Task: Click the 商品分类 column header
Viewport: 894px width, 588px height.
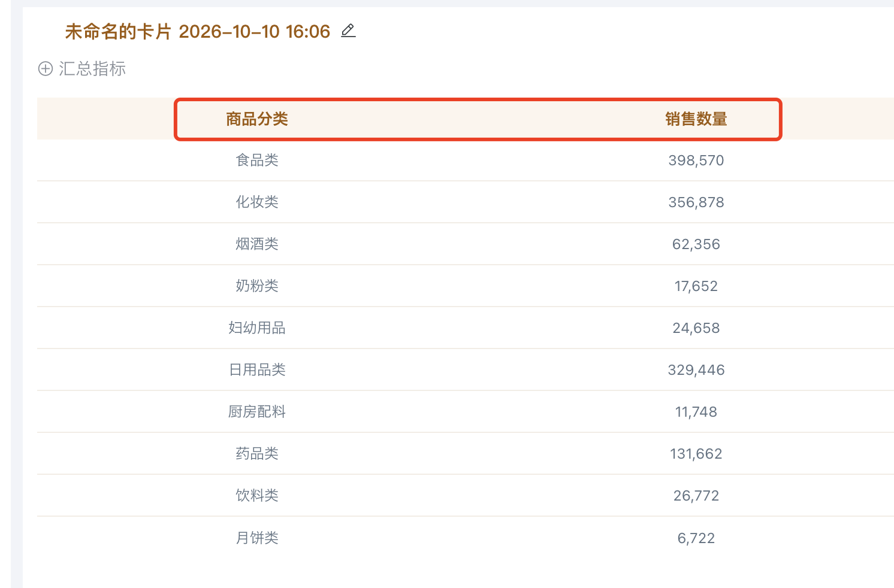Action: [x=257, y=119]
